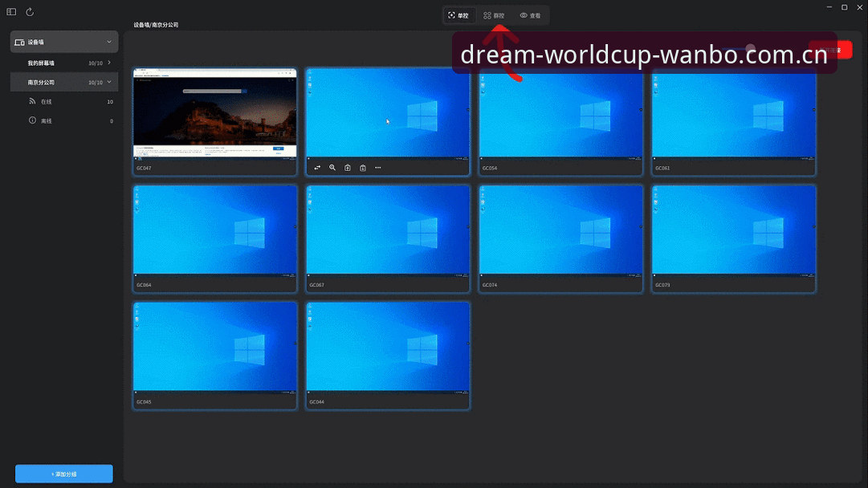This screenshot has width=868, height=488.
Task: Click the clipboard icon under hovered screen
Action: 363,168
